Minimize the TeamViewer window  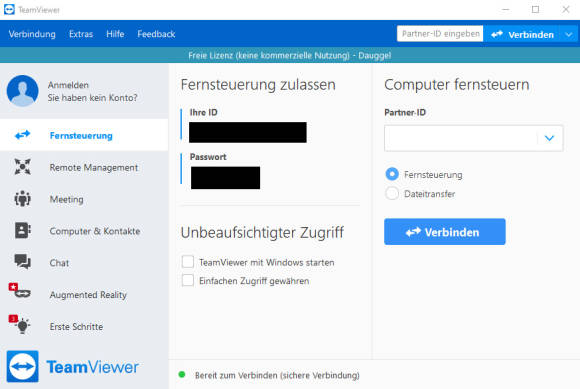click(x=506, y=10)
